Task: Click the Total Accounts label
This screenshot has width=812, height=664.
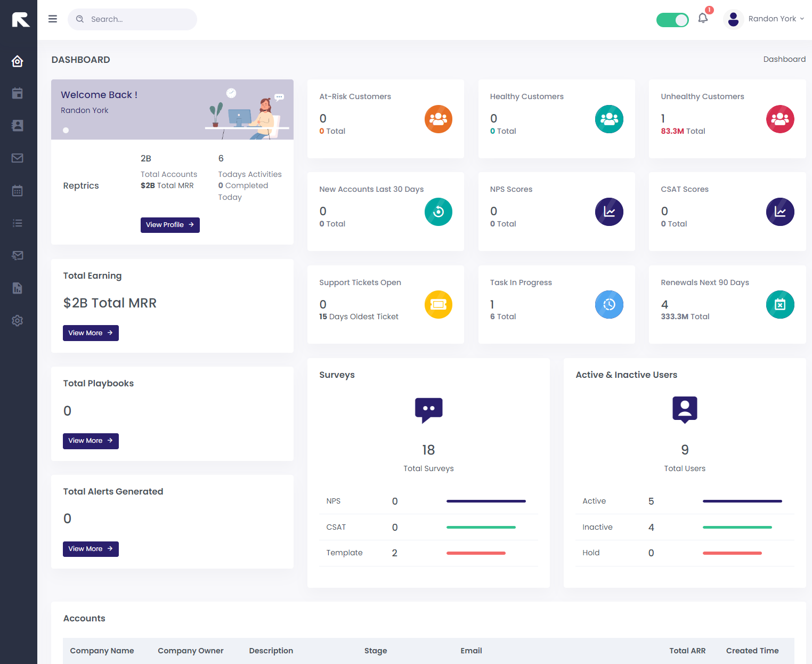Action: [169, 174]
